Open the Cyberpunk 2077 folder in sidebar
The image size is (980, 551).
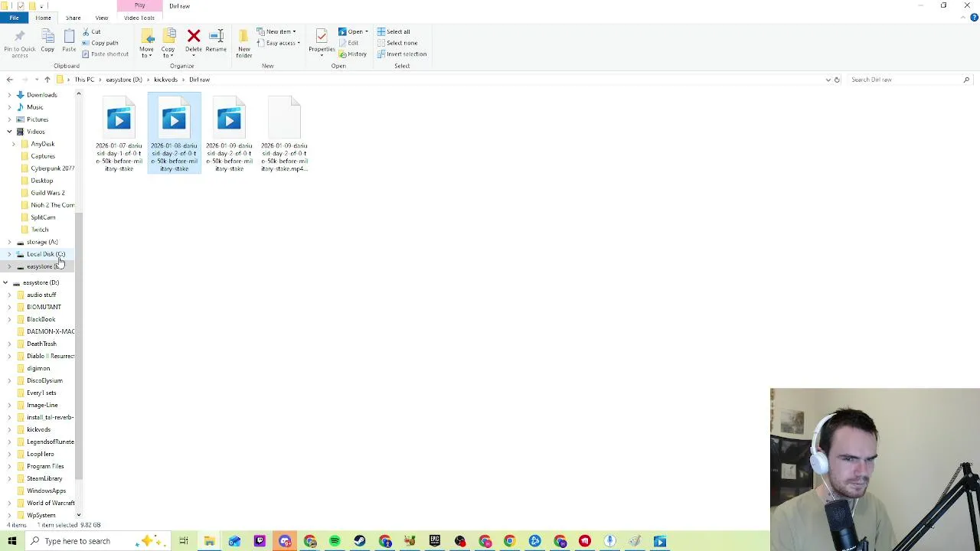(51, 168)
